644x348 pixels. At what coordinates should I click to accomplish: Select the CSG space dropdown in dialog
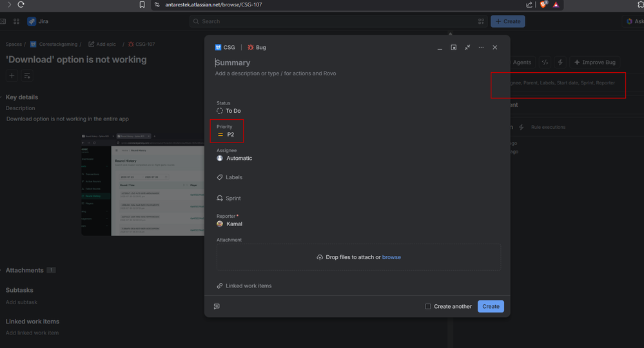pyautogui.click(x=225, y=48)
